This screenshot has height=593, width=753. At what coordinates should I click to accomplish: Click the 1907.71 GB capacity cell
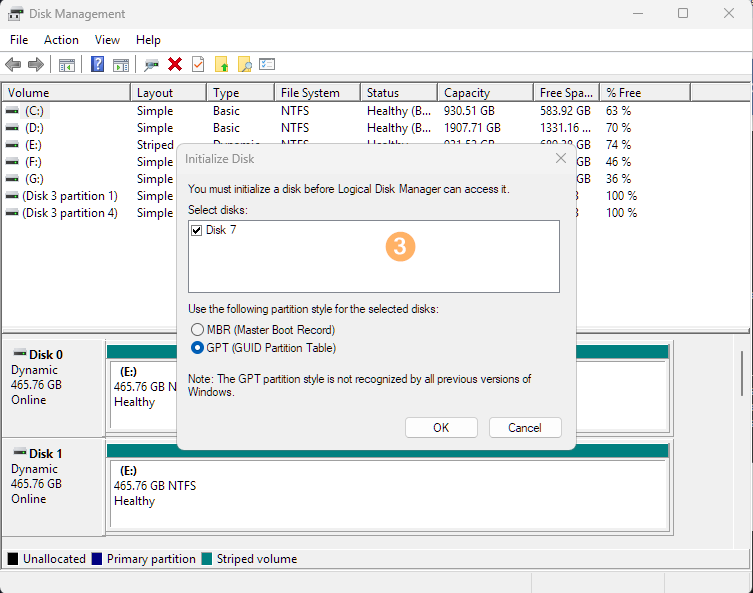tap(472, 128)
